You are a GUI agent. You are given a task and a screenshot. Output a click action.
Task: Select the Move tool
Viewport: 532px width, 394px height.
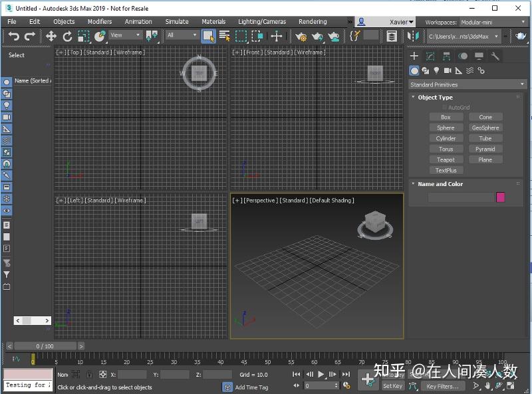click(x=51, y=36)
